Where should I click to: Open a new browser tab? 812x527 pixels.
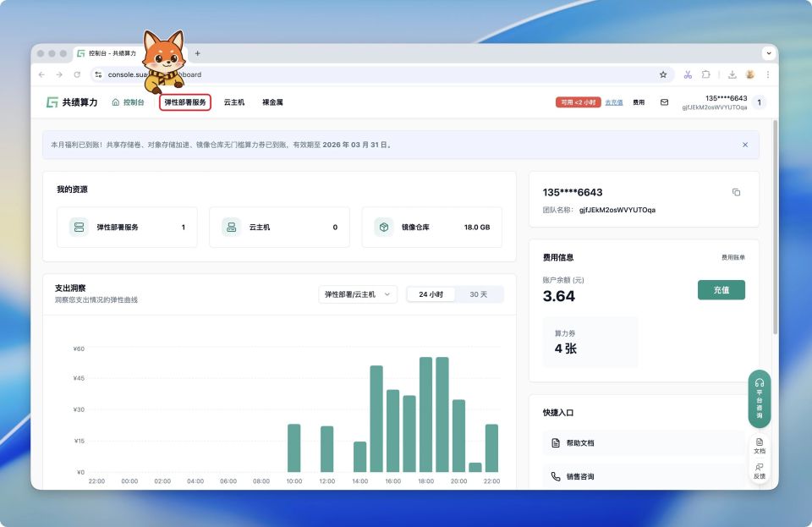[x=197, y=53]
